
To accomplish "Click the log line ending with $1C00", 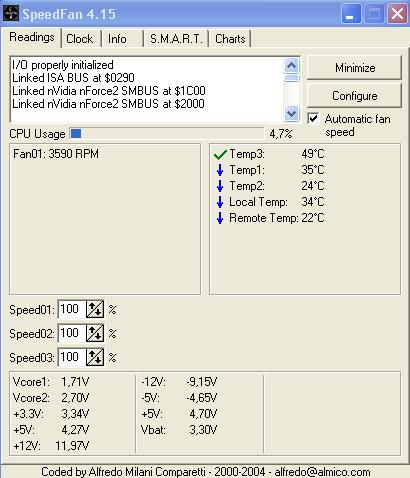I will tap(109, 91).
